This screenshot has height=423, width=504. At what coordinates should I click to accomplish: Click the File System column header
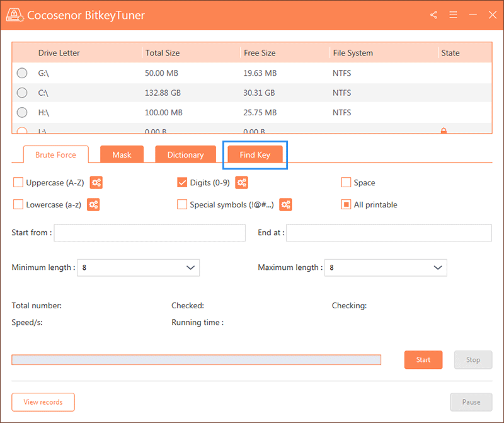coord(353,53)
